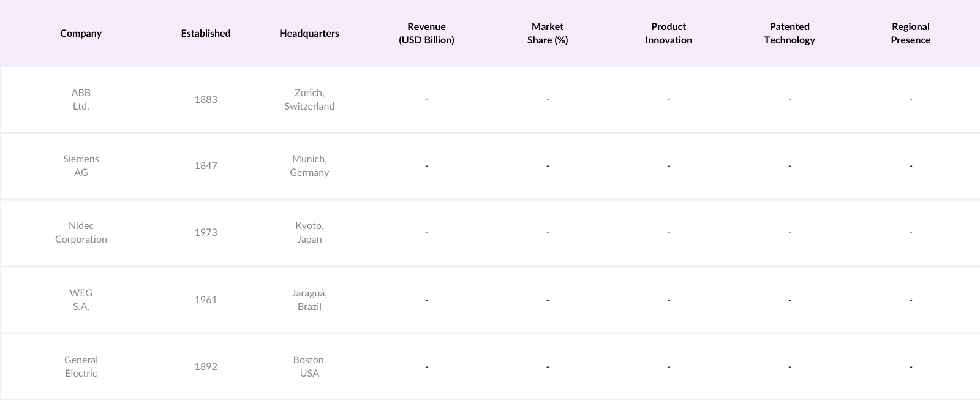Viewport: 980px width, 400px height.
Task: Select the Jaraguá, Brazil headquarters cell
Action: coord(309,300)
